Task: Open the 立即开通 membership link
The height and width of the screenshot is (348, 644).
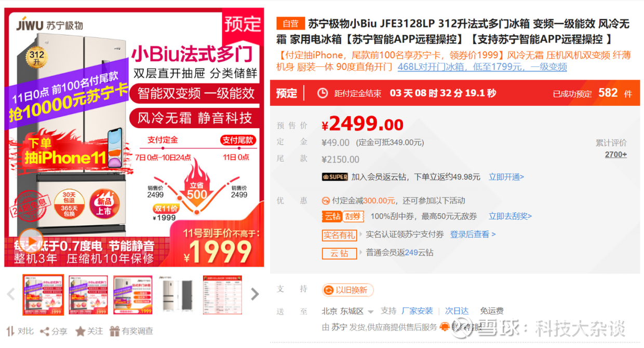Action: point(506,177)
